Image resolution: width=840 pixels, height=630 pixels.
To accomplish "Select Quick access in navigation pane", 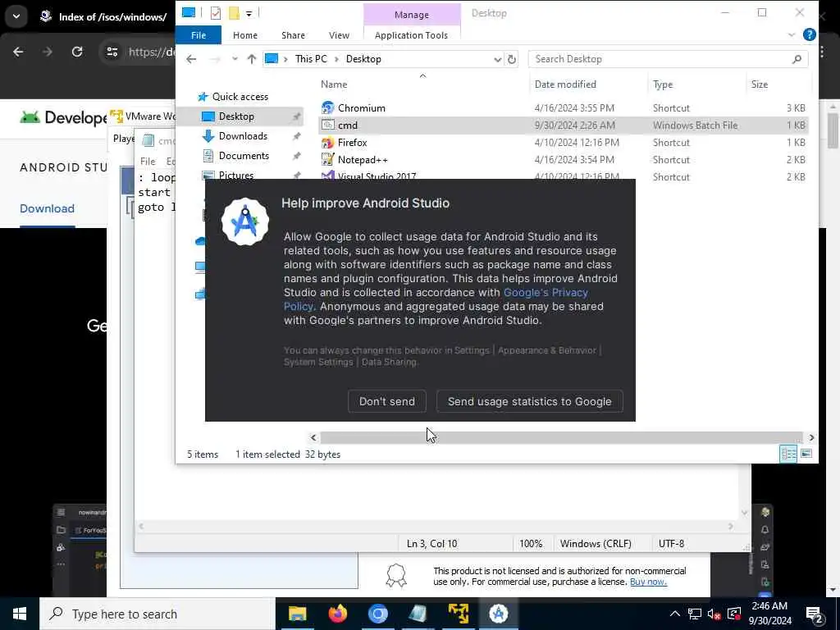I will click(x=240, y=97).
